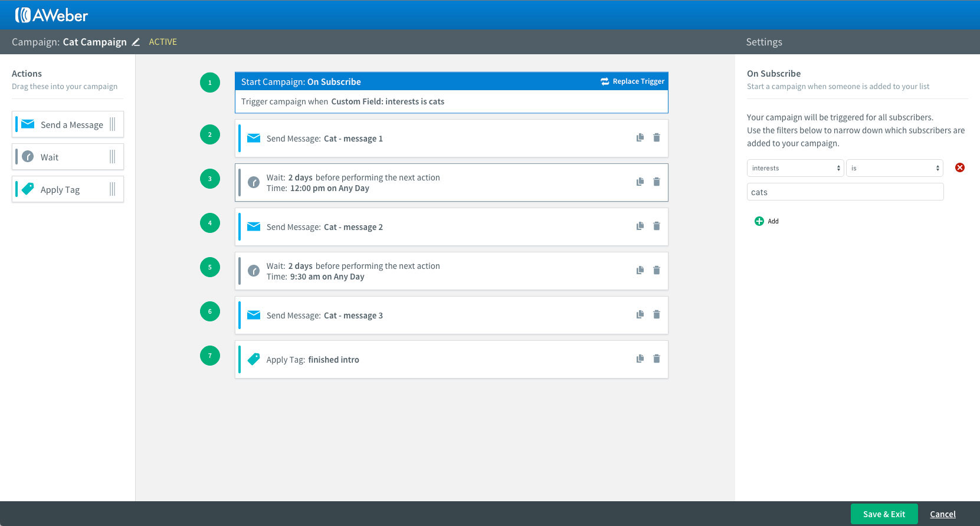The width and height of the screenshot is (980, 526).
Task: Click trigger text 'Custom Field: interests is cats'
Action: click(388, 101)
